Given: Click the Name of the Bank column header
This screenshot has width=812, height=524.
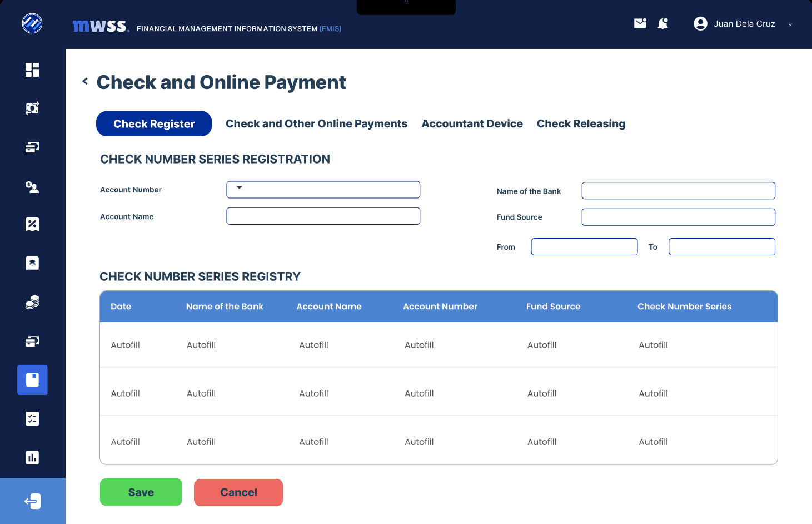Looking at the screenshot, I should coord(225,307).
